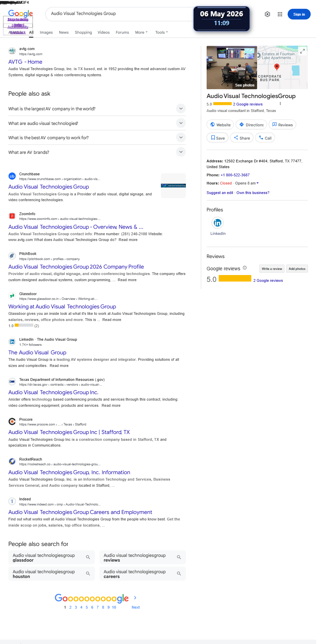This screenshot has height=644, width=320.
Task: Open Indeed Careers and Employment result
Action: (80, 512)
